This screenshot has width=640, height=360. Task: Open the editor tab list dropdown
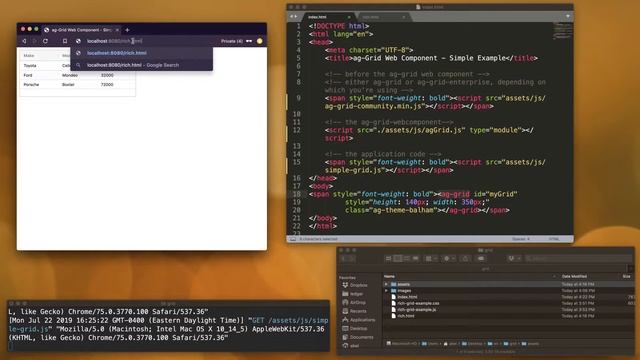click(568, 16)
